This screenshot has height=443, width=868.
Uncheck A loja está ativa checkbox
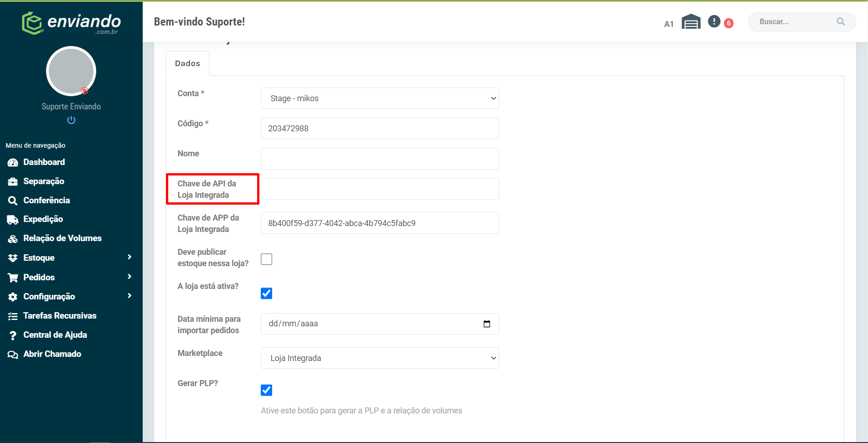point(266,294)
